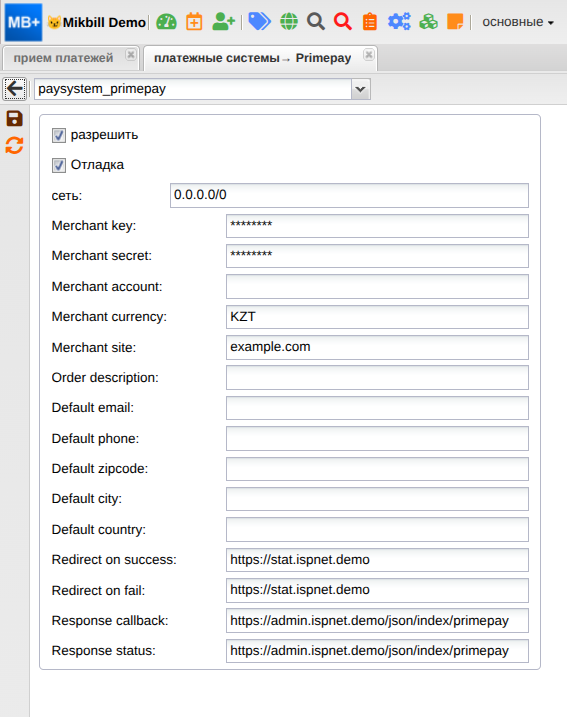
Task: Click the Merchant account field
Action: point(377,287)
